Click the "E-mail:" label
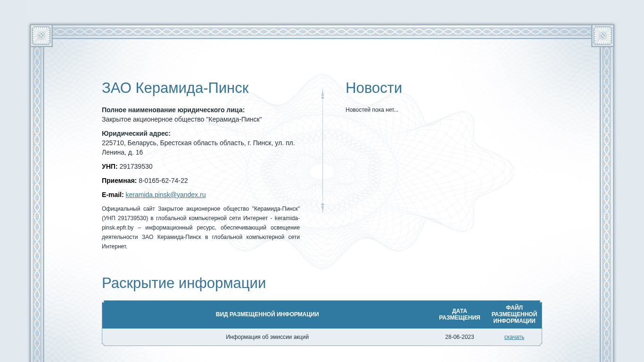Viewport: 644px width, 362px height. click(113, 195)
